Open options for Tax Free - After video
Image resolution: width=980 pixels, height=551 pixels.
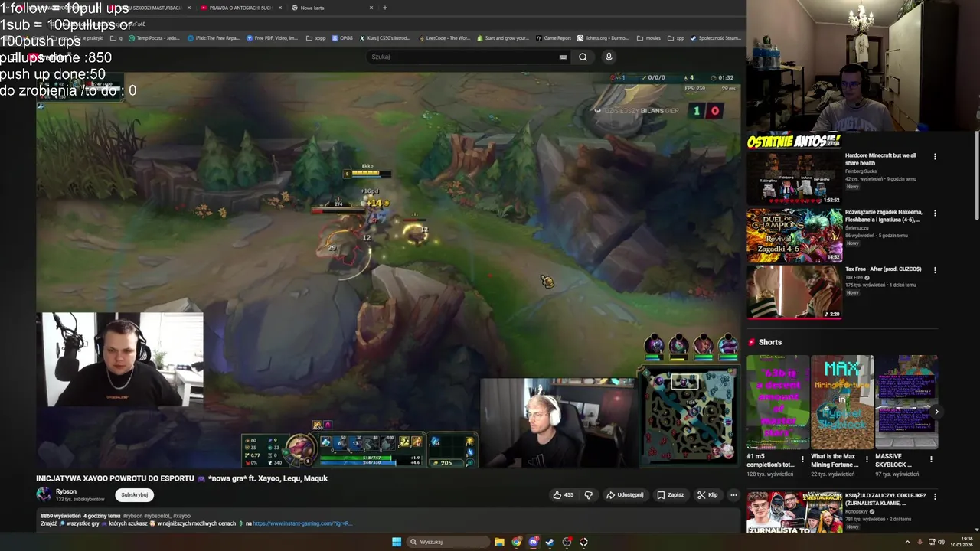(935, 270)
